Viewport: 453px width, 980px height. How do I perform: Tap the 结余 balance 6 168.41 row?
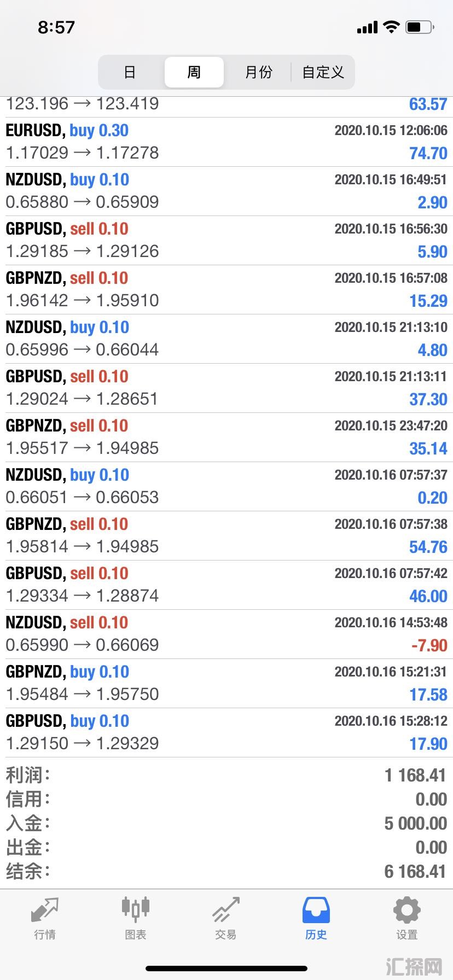[226, 871]
